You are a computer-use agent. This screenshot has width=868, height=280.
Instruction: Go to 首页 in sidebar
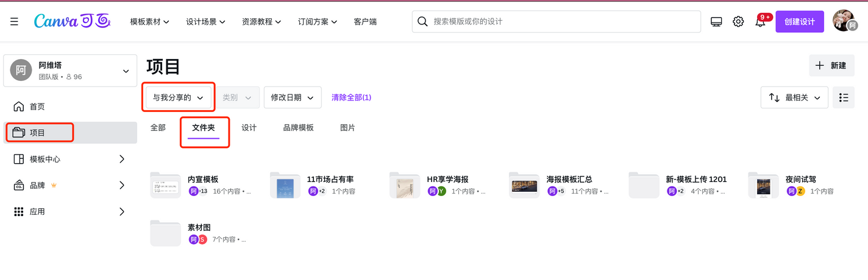tap(70, 107)
